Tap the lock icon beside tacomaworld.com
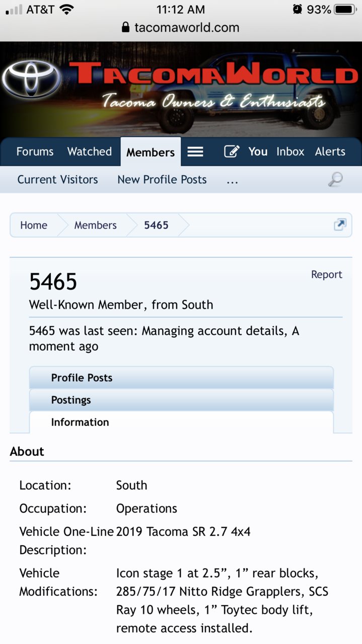 (x=126, y=27)
